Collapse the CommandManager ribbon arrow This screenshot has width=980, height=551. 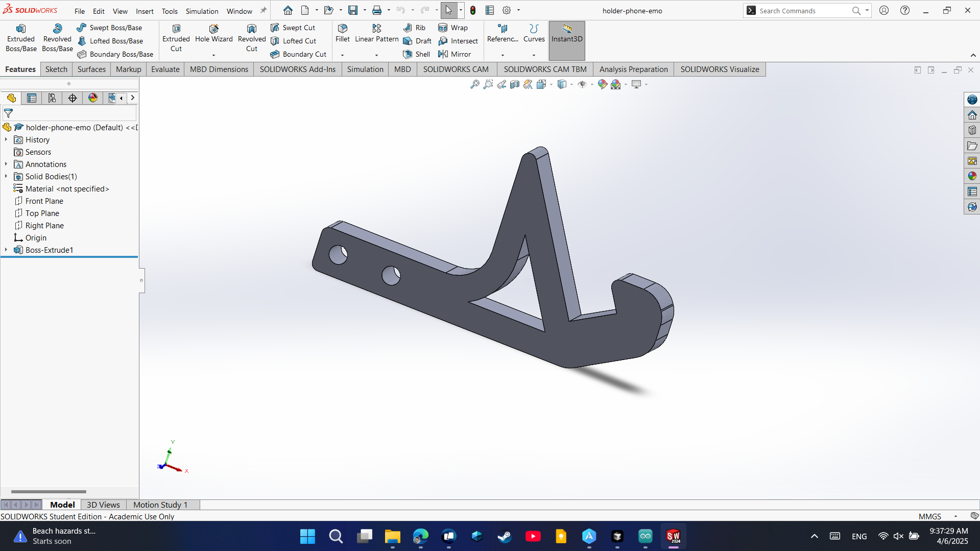coord(973,55)
